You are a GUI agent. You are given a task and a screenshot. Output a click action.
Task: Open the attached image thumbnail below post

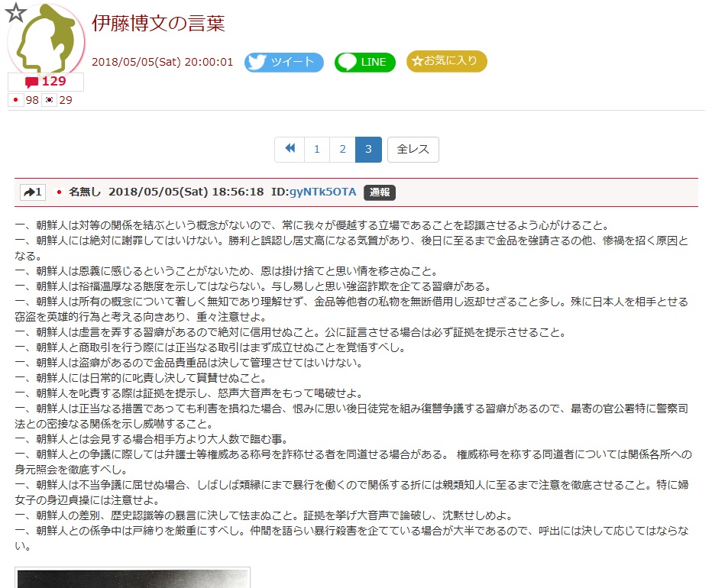click(133, 577)
